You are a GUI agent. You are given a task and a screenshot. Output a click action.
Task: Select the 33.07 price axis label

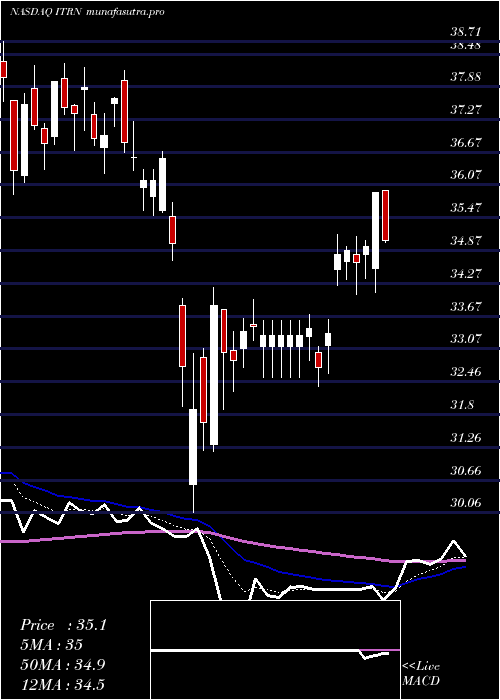tap(465, 338)
